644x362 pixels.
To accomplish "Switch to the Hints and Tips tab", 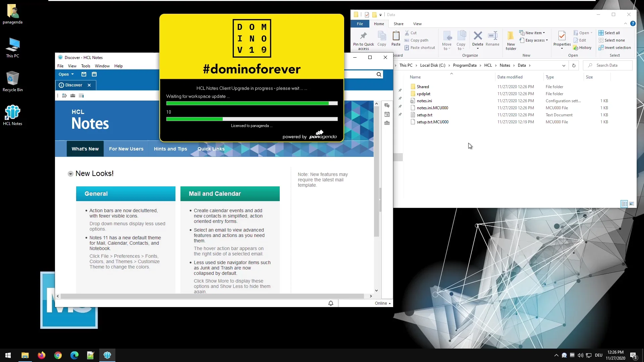I will click(x=170, y=149).
